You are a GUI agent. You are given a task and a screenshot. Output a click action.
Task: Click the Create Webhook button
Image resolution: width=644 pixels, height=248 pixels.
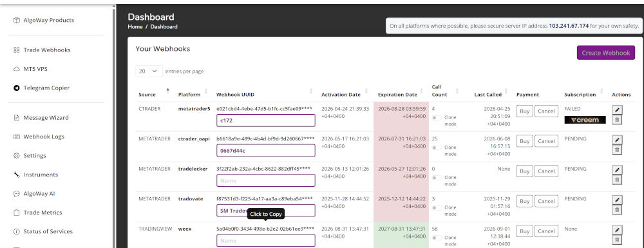[606, 53]
